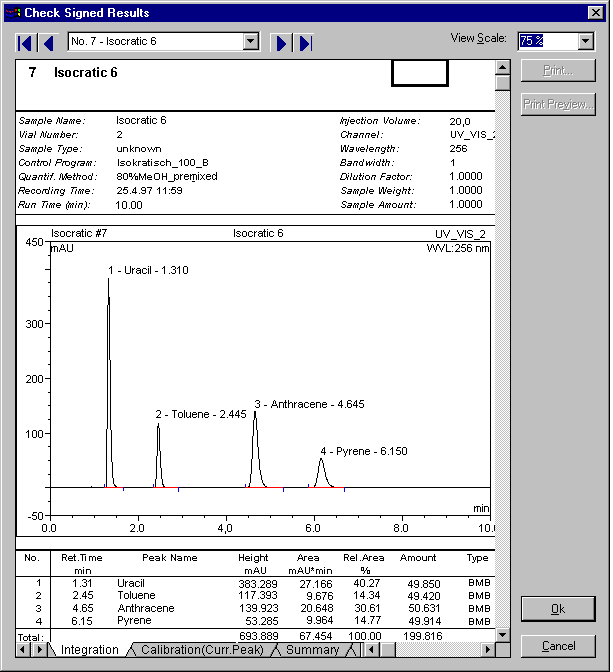Click the vertical scrollbar up arrow
This screenshot has width=613, height=672.
[503, 67]
